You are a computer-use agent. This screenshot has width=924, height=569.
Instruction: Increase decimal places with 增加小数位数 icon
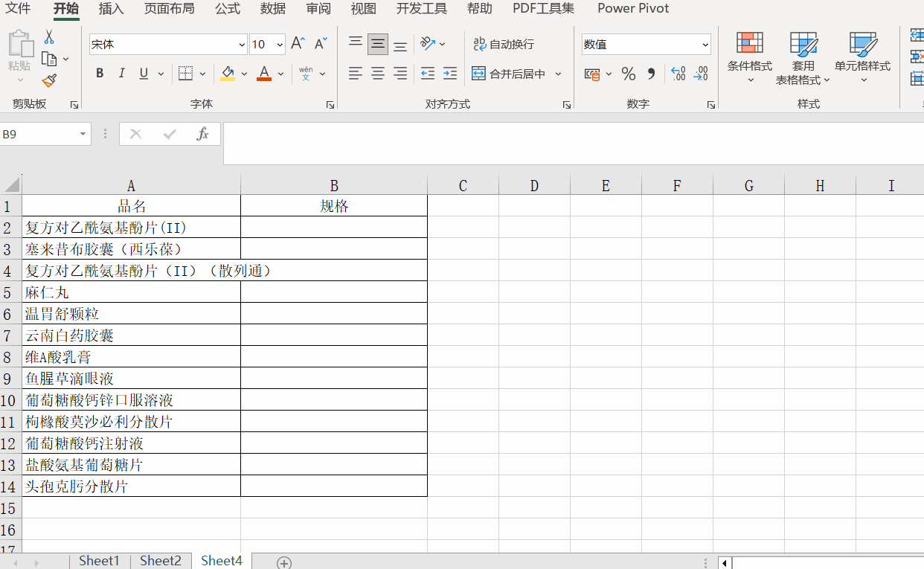click(678, 74)
